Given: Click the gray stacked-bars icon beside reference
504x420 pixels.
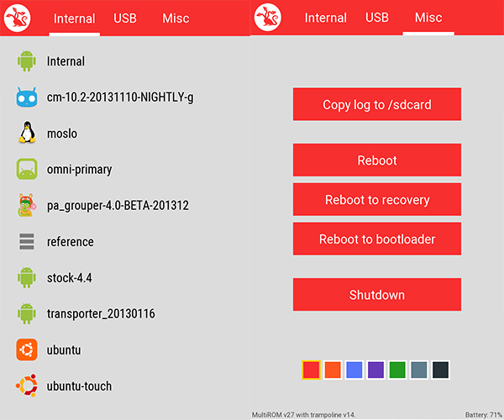Looking at the screenshot, I should (x=27, y=241).
